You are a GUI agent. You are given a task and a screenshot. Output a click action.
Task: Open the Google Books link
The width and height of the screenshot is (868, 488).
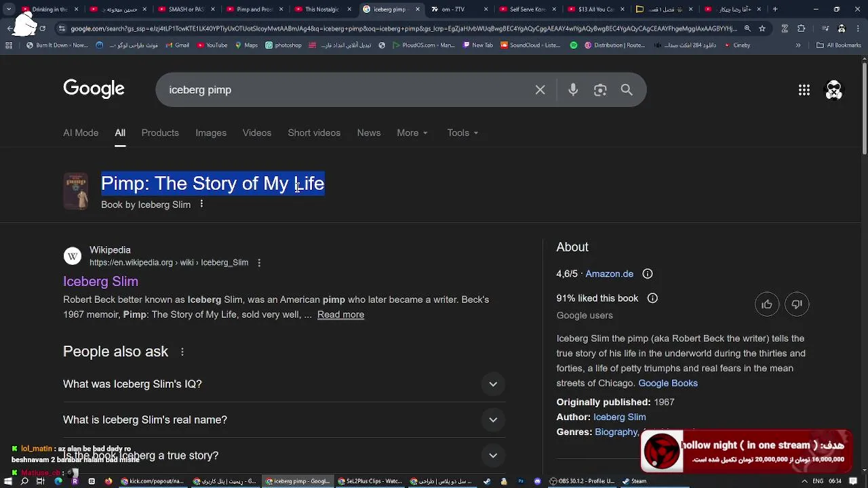(x=668, y=383)
